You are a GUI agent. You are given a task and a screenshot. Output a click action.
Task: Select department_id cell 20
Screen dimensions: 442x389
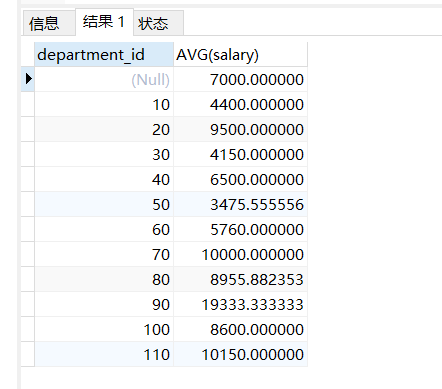pyautogui.click(x=104, y=129)
